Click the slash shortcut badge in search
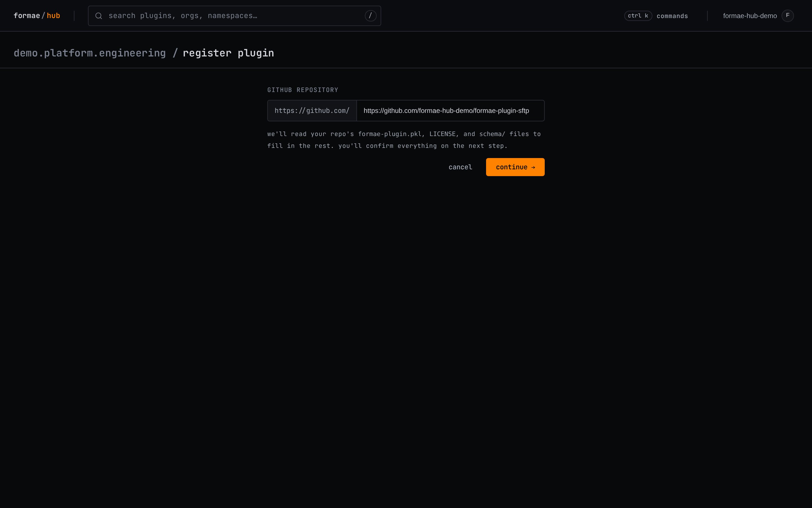The width and height of the screenshot is (812, 508). 370,16
